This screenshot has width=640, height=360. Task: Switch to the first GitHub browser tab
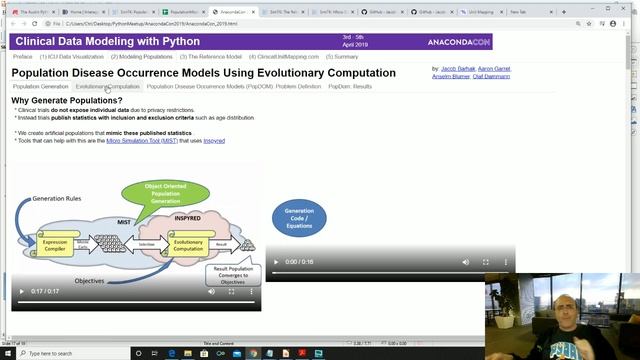click(x=382, y=12)
